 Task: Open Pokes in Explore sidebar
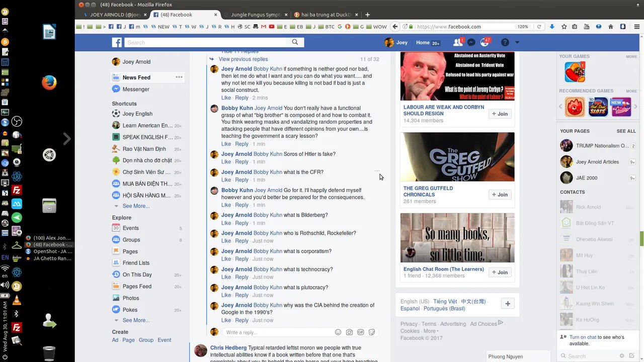coord(130,310)
